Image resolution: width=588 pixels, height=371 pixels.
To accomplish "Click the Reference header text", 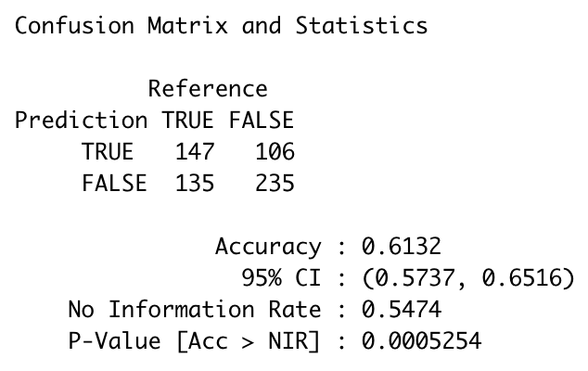I will point(208,89).
